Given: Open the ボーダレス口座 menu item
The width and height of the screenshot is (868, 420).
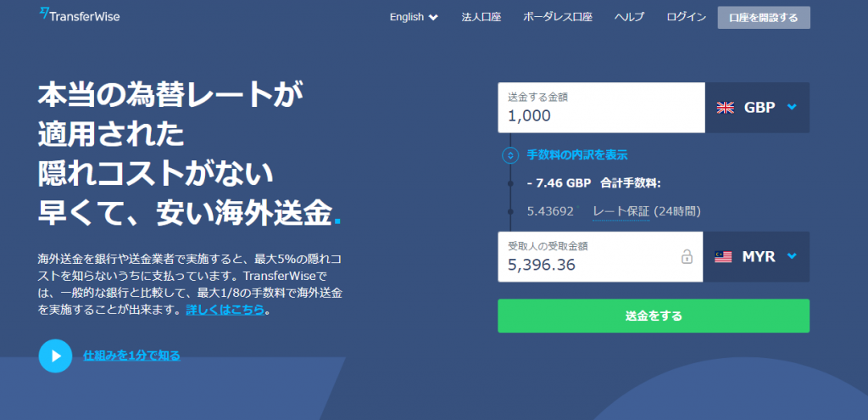Looking at the screenshot, I should coord(558,17).
